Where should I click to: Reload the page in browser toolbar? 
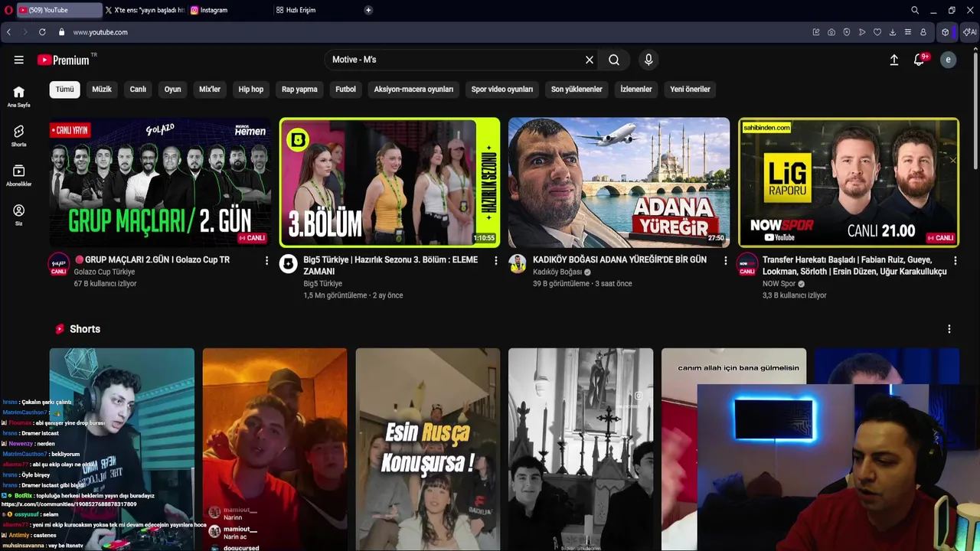point(42,32)
